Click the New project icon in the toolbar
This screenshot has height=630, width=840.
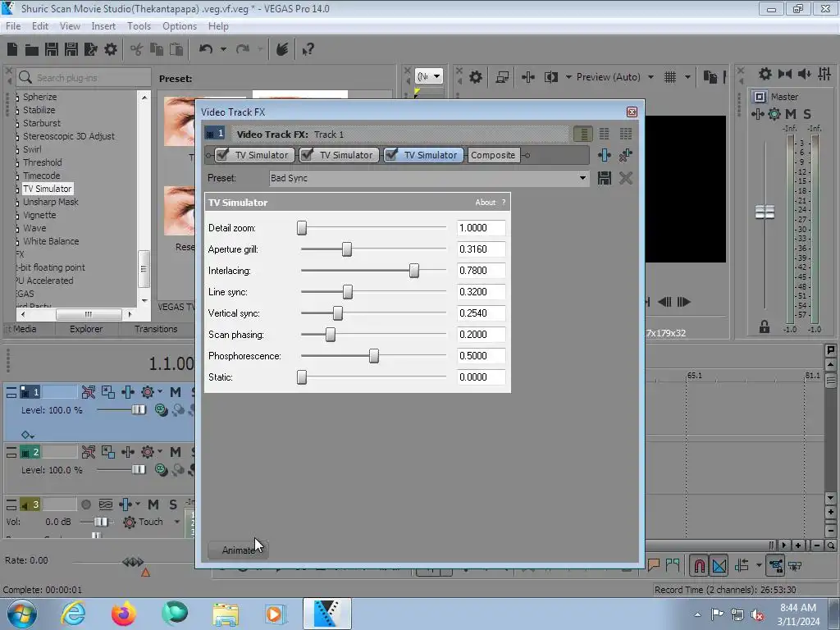[x=12, y=50]
